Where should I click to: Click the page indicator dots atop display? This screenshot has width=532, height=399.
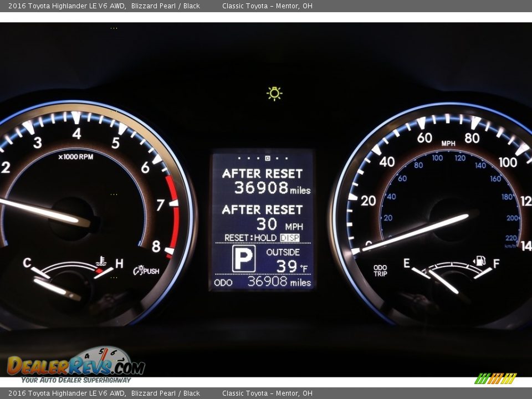262,158
